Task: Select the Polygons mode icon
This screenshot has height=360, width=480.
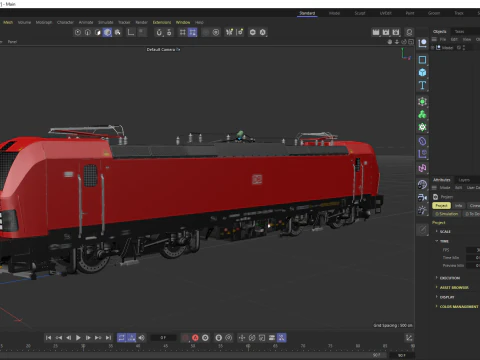Action: coord(98,32)
